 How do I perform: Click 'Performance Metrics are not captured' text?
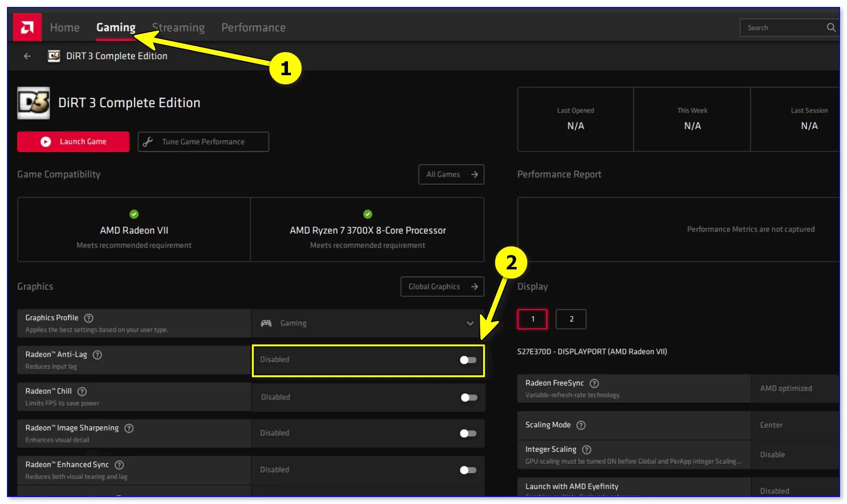click(751, 230)
